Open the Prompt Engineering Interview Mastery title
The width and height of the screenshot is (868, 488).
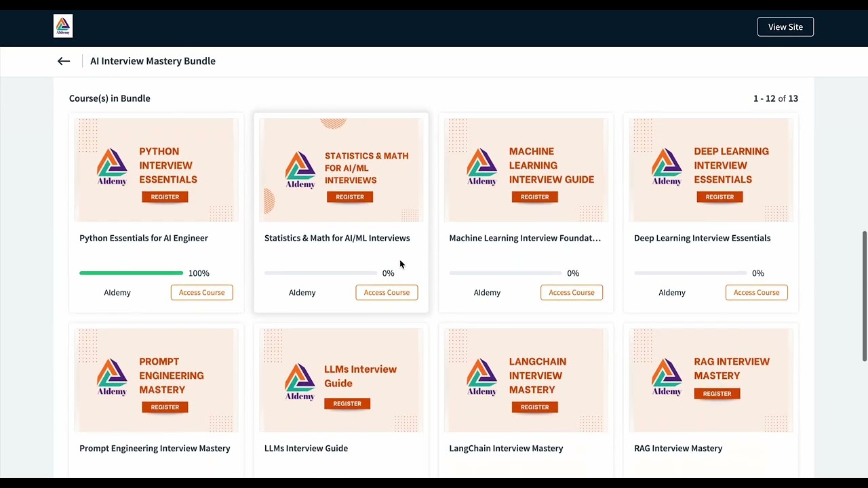pos(155,448)
